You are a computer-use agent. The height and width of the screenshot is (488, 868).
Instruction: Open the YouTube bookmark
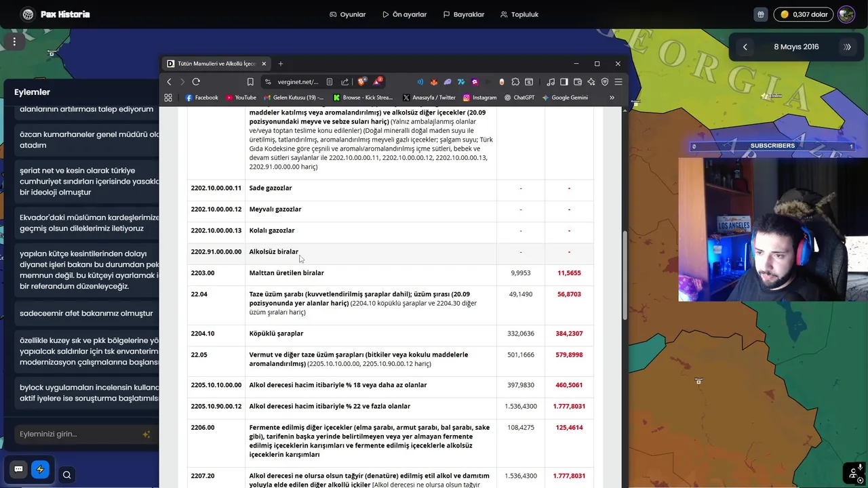[241, 98]
